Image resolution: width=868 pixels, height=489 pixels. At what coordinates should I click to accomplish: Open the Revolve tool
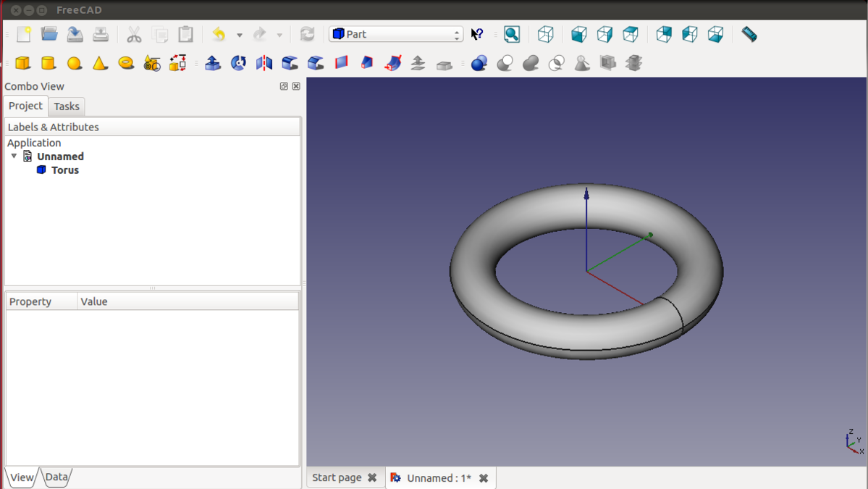coord(238,64)
